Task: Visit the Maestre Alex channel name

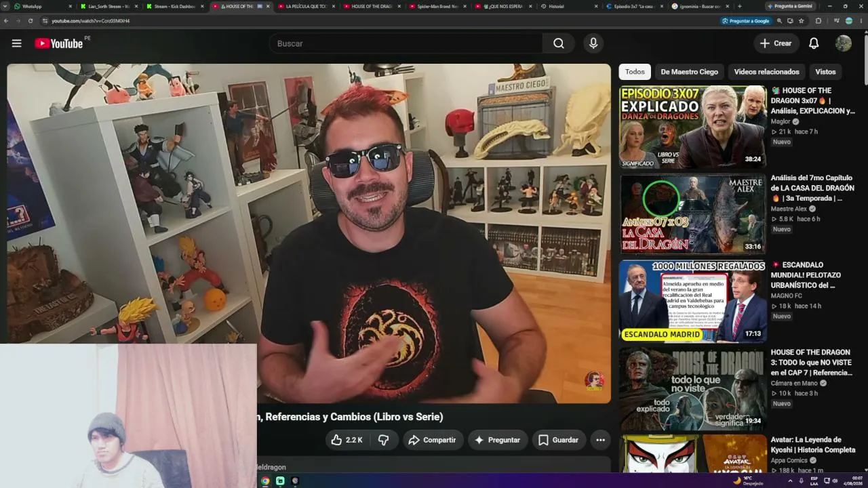Action: [x=789, y=209]
